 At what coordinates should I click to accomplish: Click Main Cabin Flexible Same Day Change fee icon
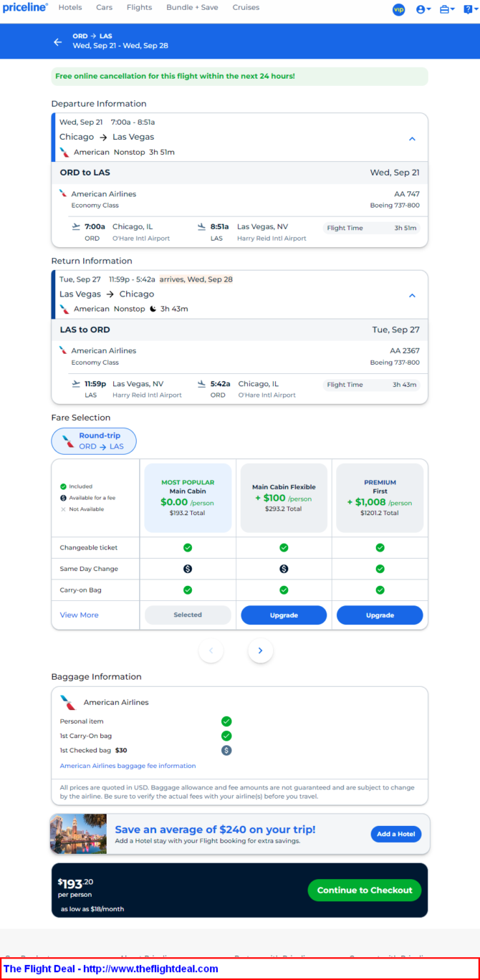pos(284,569)
